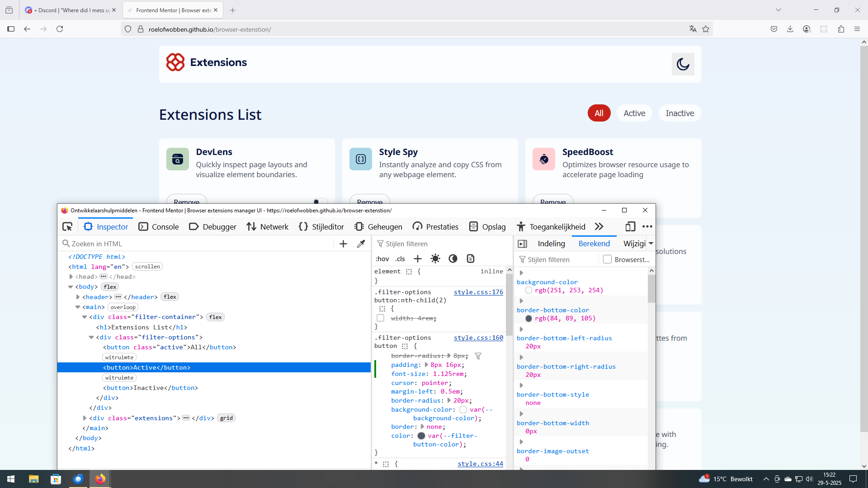This screenshot has height=488, width=868.
Task: Open devtools three-dot options menu
Action: coord(647,227)
